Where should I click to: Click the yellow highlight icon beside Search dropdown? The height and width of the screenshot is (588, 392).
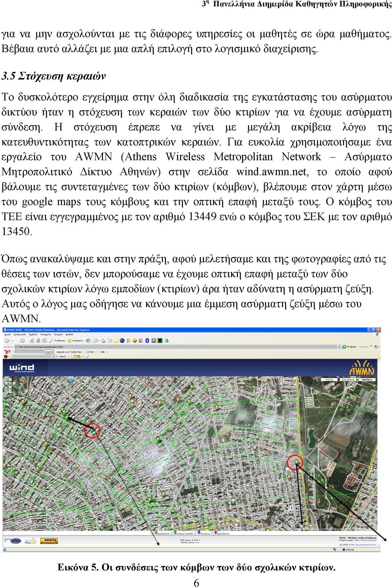pyautogui.click(x=77, y=356)
